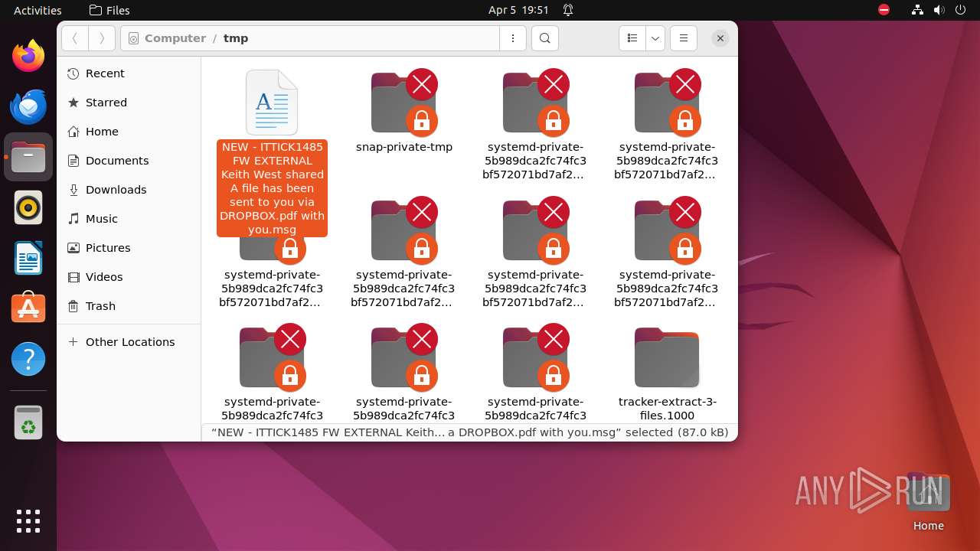Launch Thunderbird Mail from the dock
This screenshot has height=551, width=980.
(x=28, y=106)
